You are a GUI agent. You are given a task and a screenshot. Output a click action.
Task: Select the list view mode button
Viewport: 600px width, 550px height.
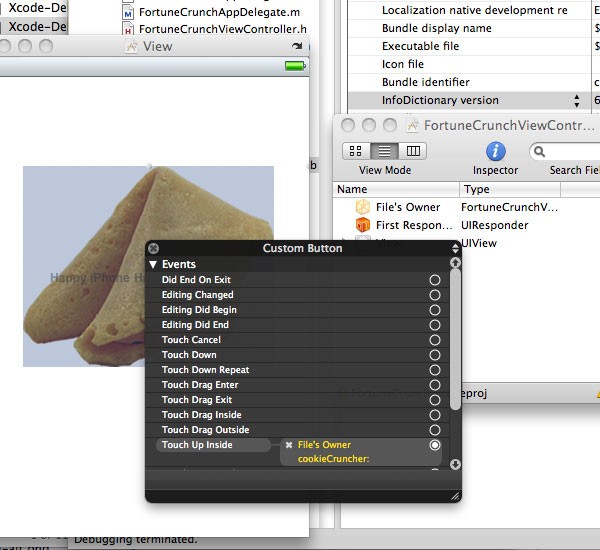pyautogui.click(x=384, y=151)
